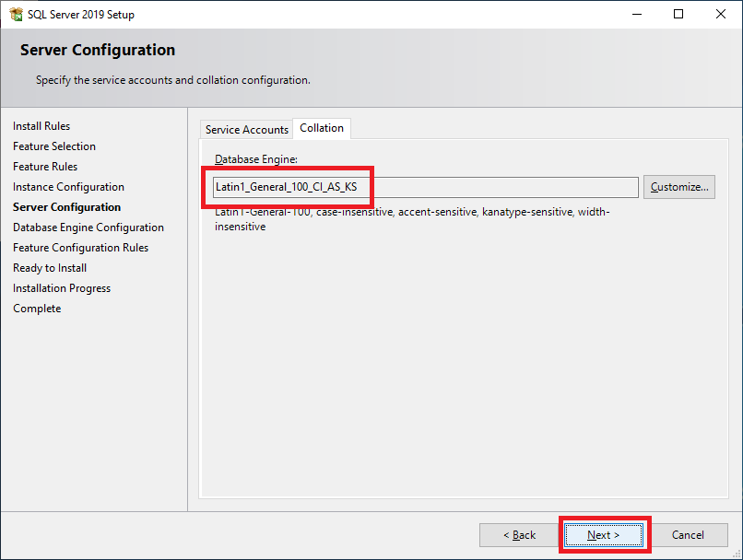Viewport: 743px width, 560px height.
Task: Minimize the SQL Server Setup window
Action: [x=636, y=15]
